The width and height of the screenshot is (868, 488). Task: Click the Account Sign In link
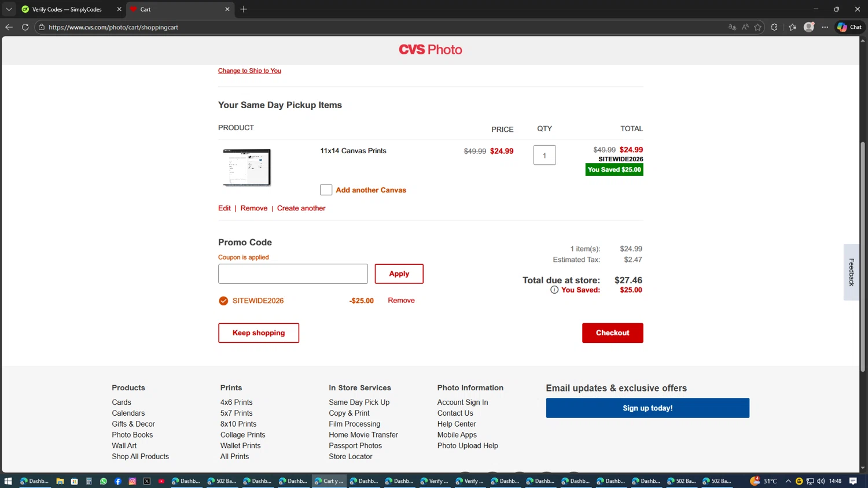[x=462, y=402]
